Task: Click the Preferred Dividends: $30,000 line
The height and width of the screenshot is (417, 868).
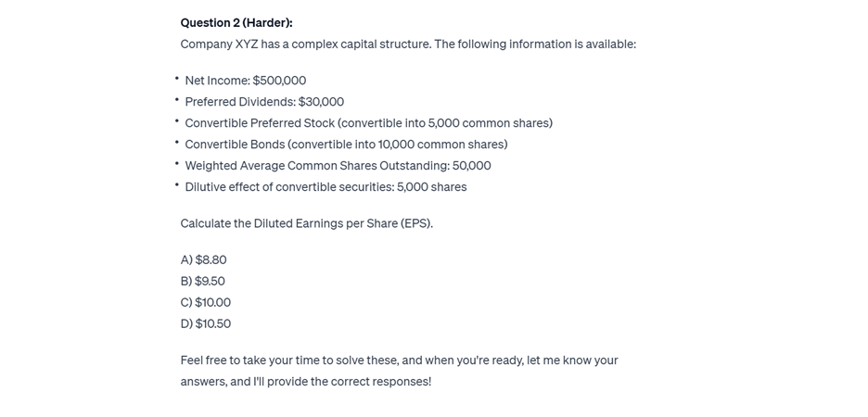Action: (264, 102)
